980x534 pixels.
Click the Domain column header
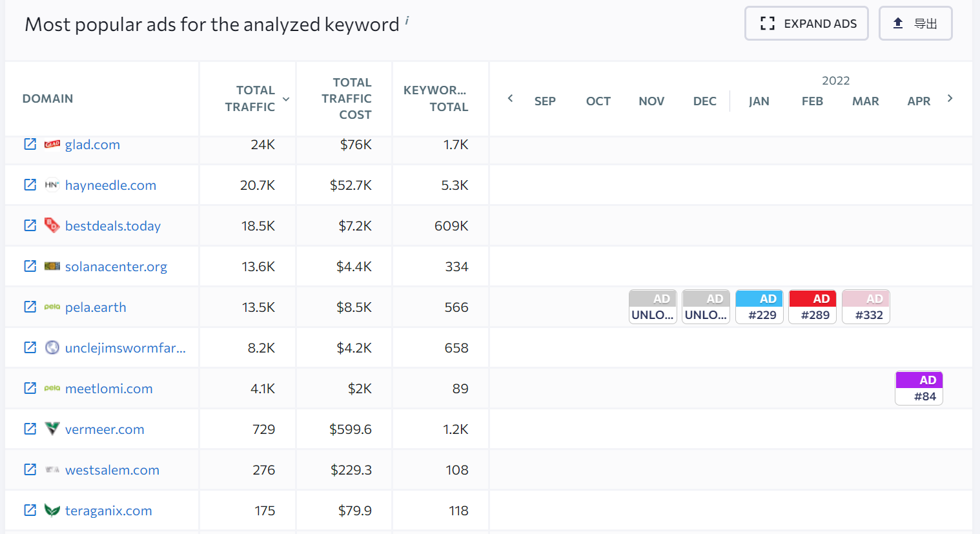point(48,99)
